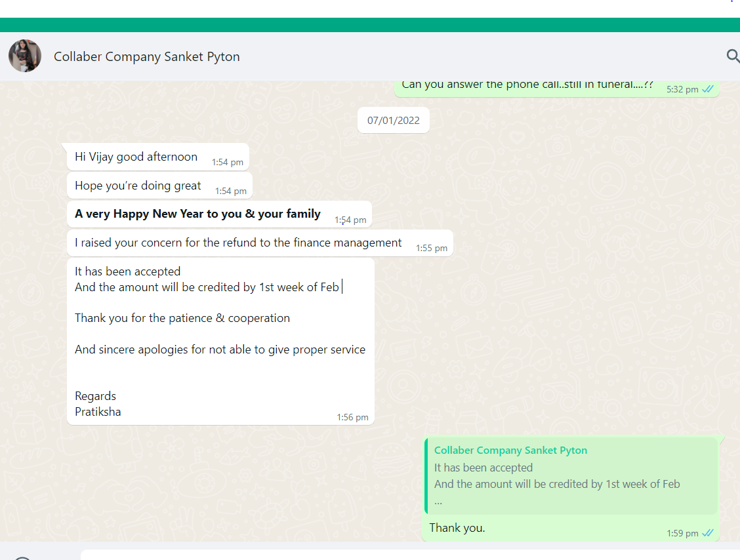Click the 'Regards Pratiksha' signature message bubble
740x560 pixels.
click(x=98, y=404)
